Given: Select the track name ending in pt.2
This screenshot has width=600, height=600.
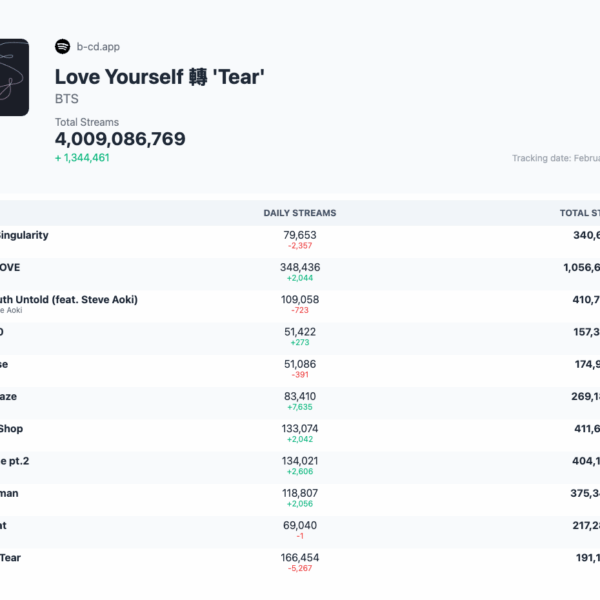Looking at the screenshot, I should [15, 461].
